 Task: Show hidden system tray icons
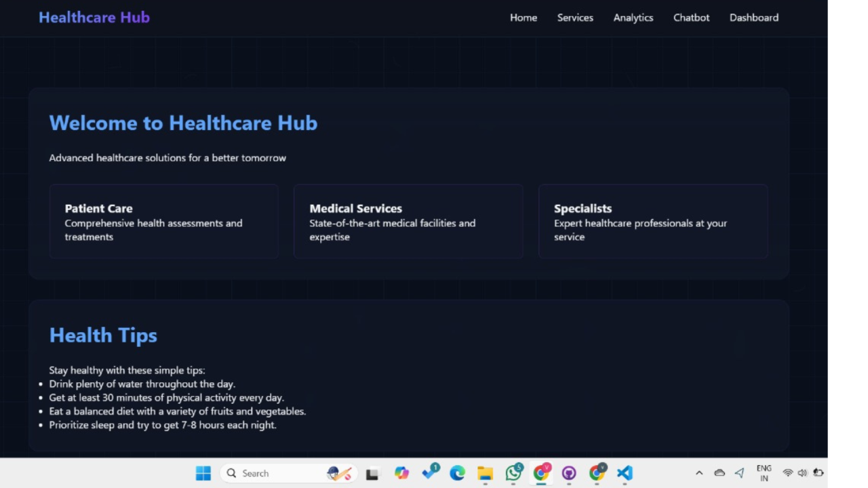click(x=699, y=473)
